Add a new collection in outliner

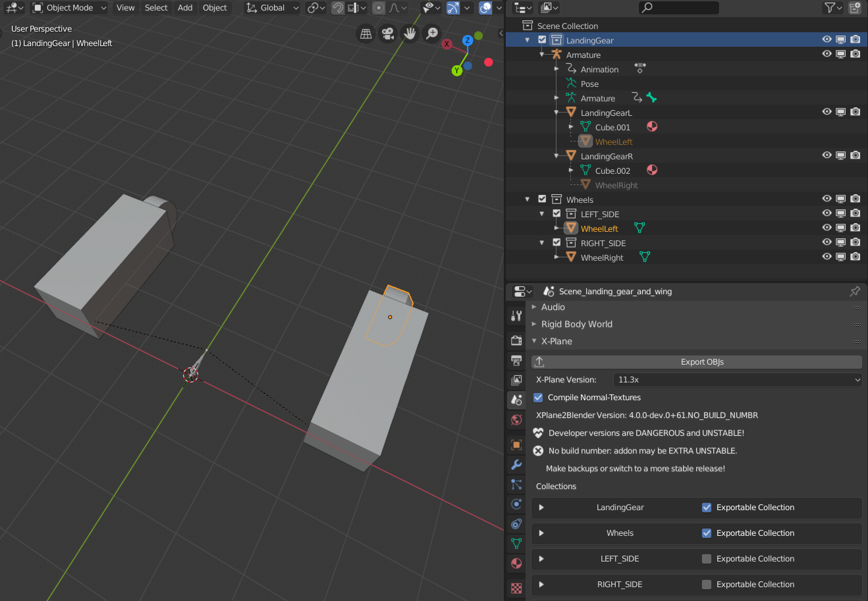point(855,8)
